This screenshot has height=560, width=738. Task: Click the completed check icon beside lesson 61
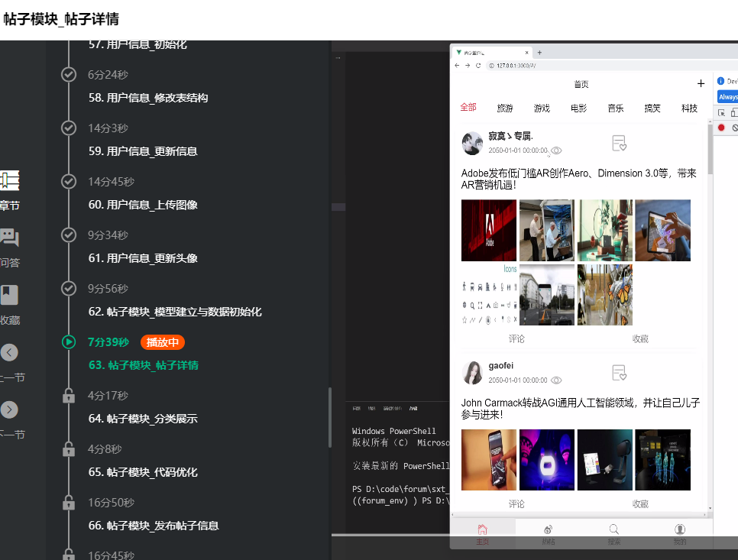(x=69, y=235)
